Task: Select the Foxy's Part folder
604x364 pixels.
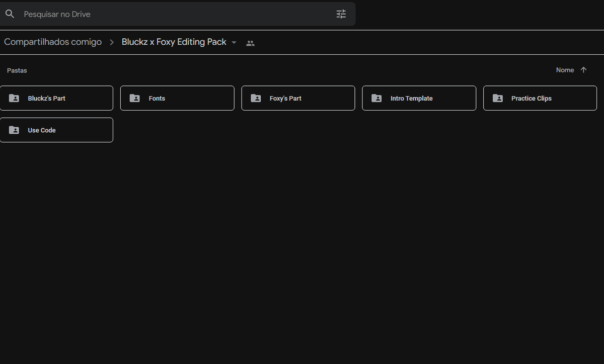Action: (x=298, y=98)
